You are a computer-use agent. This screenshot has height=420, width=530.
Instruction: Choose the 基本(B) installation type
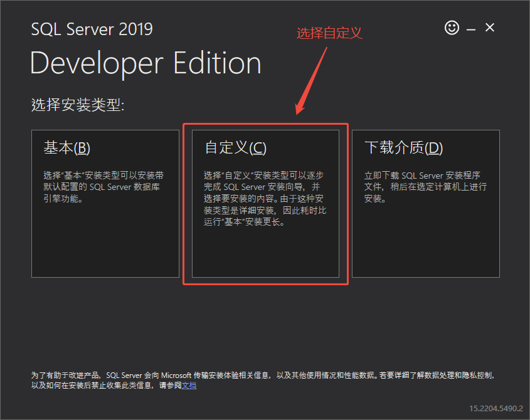pos(105,203)
